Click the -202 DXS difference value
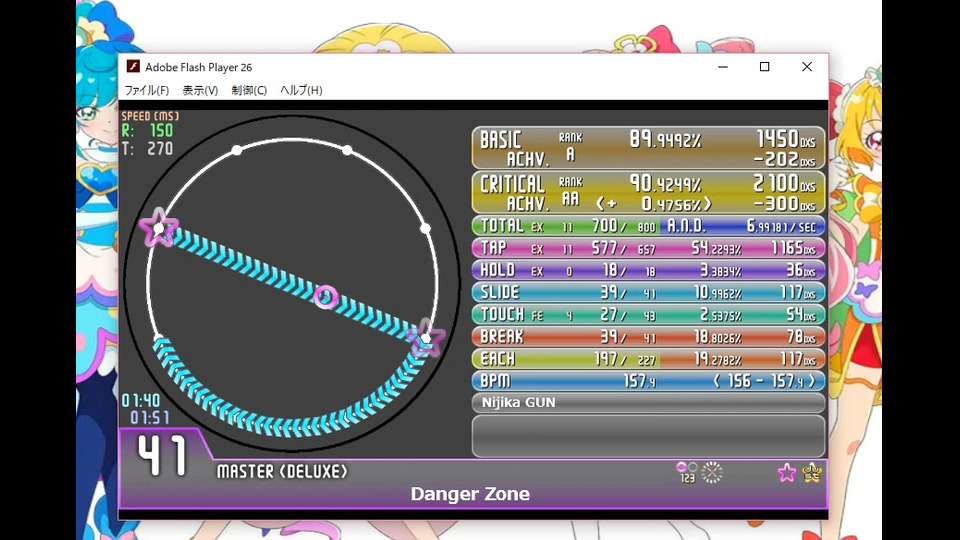Image resolution: width=960 pixels, height=540 pixels. click(x=784, y=159)
